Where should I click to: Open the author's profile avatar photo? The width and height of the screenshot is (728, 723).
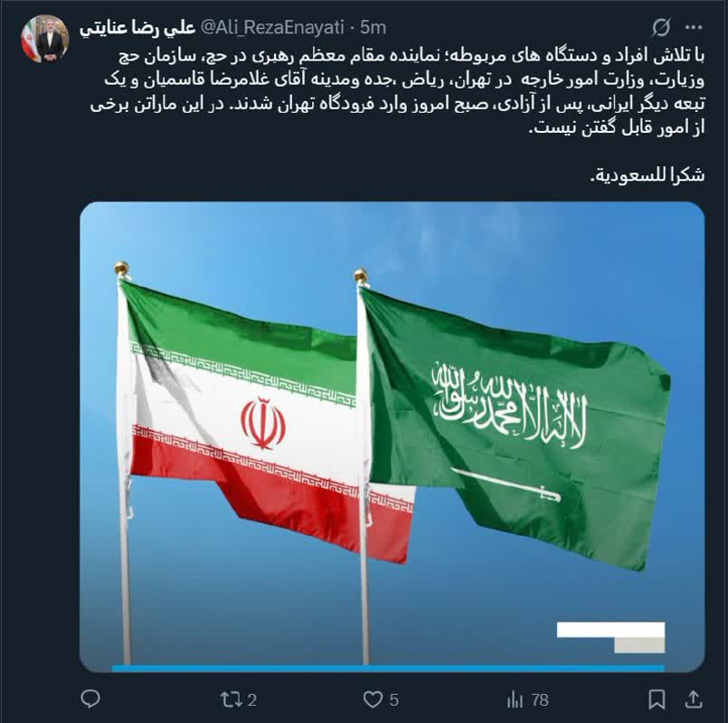[45, 39]
